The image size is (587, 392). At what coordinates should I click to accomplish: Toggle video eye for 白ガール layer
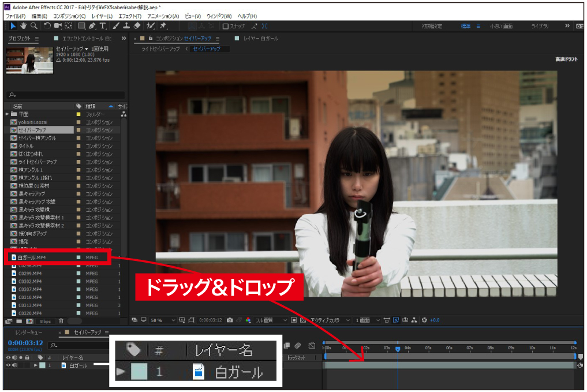point(8,365)
